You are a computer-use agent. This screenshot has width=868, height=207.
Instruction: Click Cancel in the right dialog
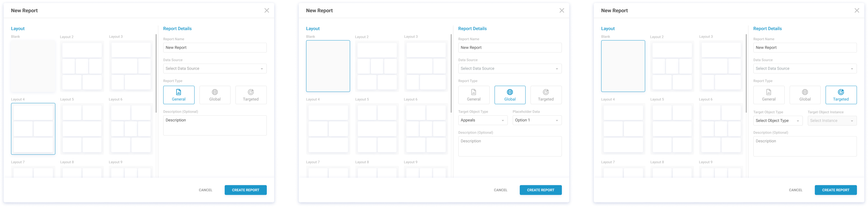tap(795, 190)
